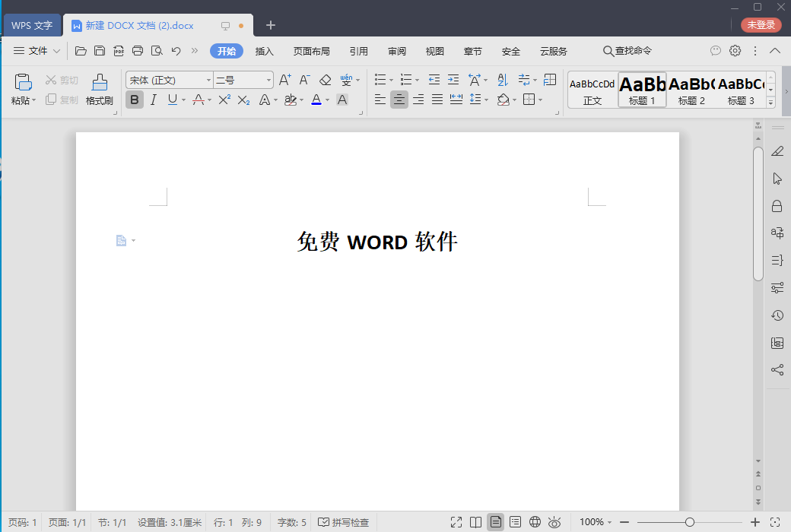
Task: Open font color picker arrow
Action: point(327,100)
